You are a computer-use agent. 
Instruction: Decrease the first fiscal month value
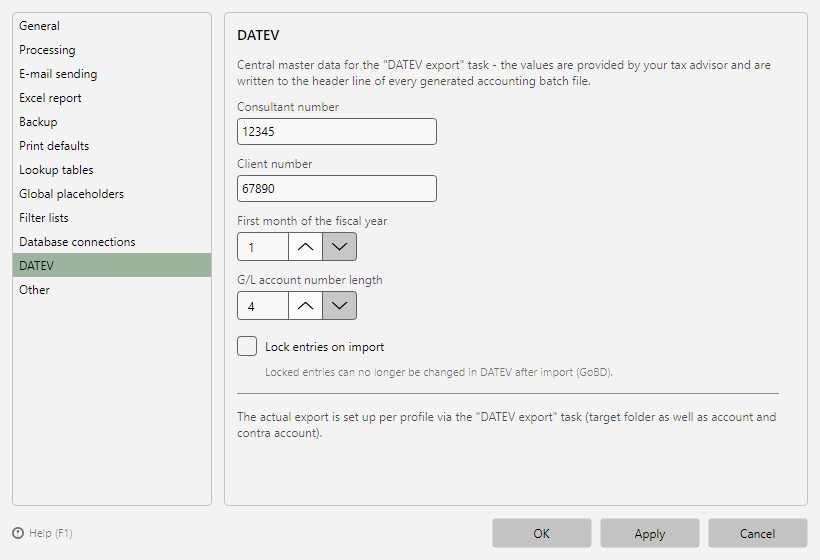[x=339, y=247]
